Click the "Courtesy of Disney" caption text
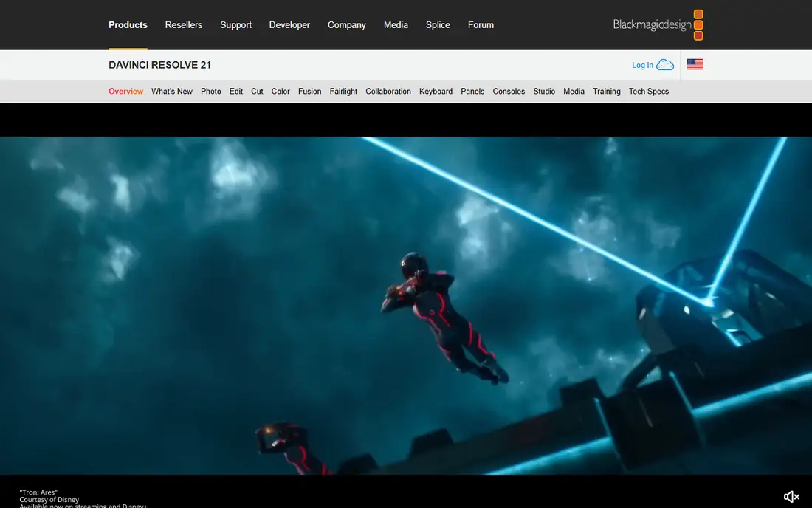Screen dimensions: 812x508 (49, 500)
